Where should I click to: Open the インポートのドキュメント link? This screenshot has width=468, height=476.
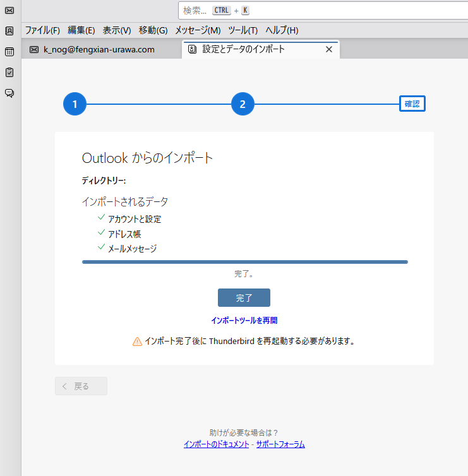[x=216, y=444]
